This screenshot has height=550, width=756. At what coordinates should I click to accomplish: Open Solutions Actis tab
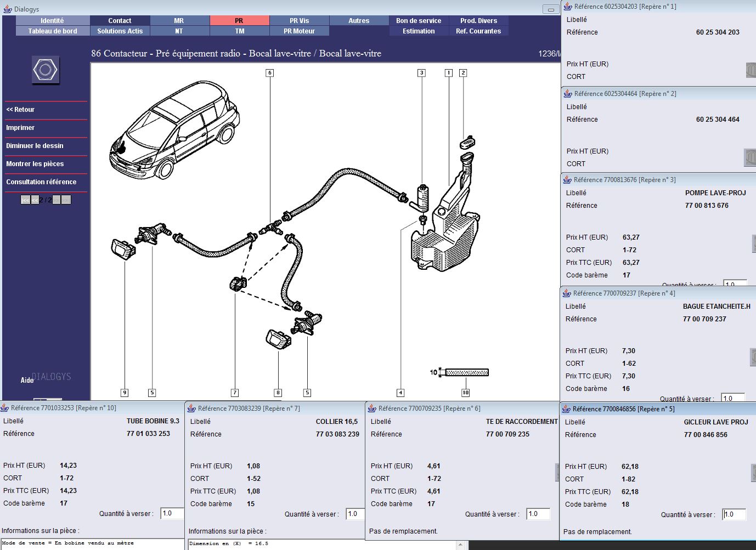[x=120, y=31]
